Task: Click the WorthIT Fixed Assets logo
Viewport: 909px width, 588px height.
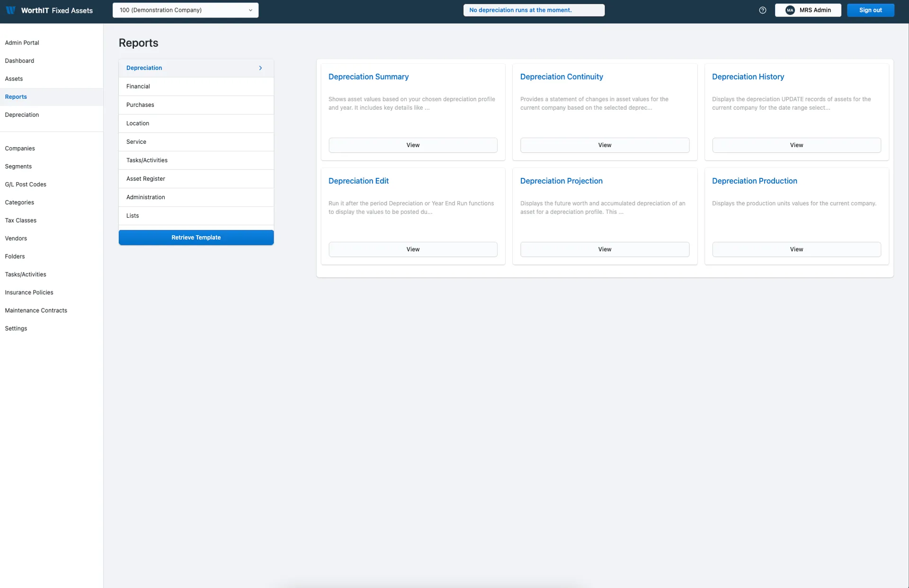Action: point(49,10)
